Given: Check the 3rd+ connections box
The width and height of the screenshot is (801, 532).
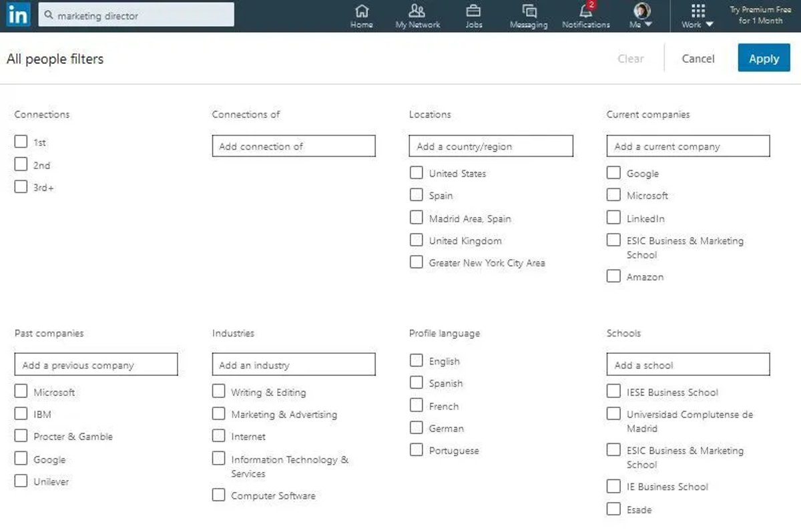Looking at the screenshot, I should [x=21, y=187].
